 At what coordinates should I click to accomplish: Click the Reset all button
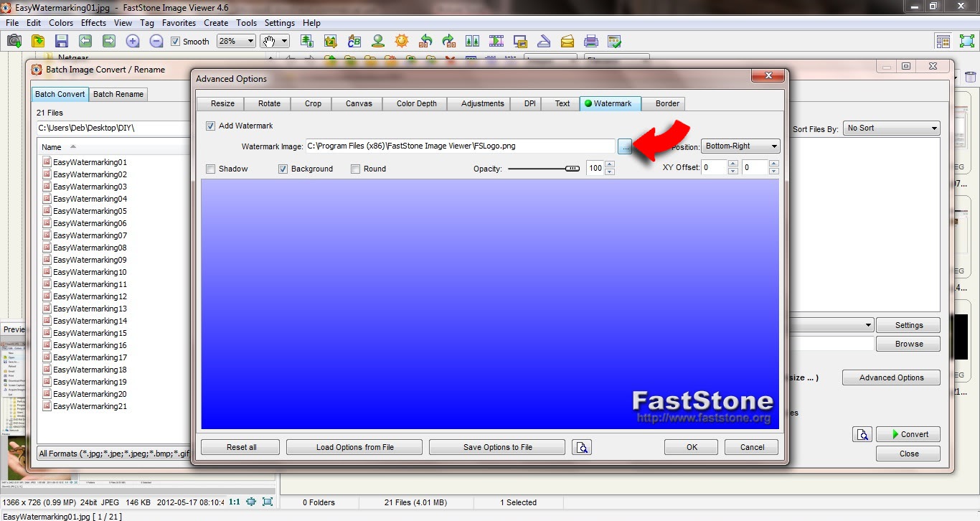pyautogui.click(x=241, y=447)
